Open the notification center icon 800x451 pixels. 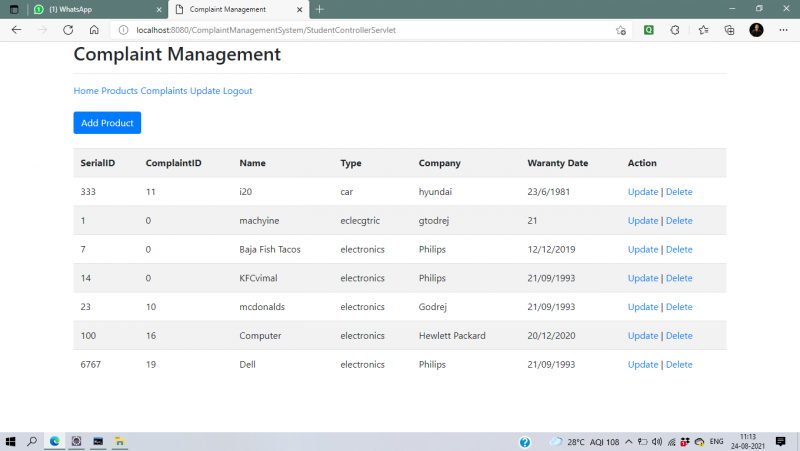pos(780,442)
